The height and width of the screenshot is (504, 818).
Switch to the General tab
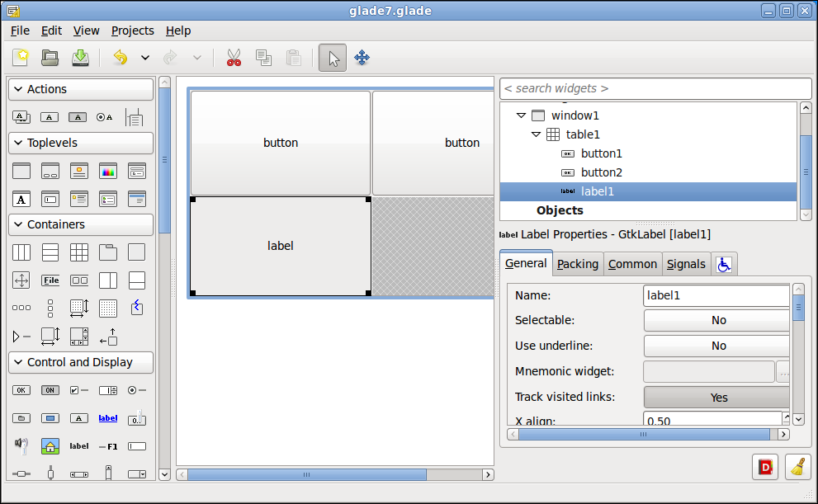[x=526, y=263]
